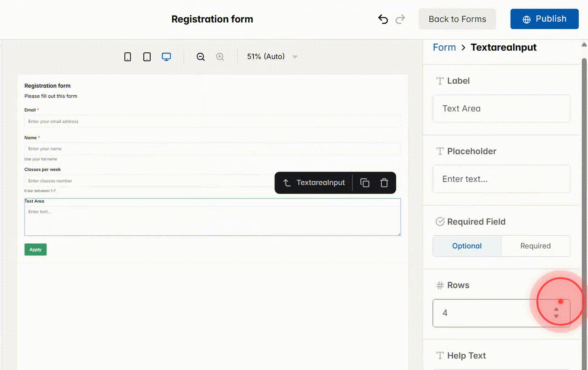Open the Form breadcrumb link
The height and width of the screenshot is (370, 588).
point(444,47)
